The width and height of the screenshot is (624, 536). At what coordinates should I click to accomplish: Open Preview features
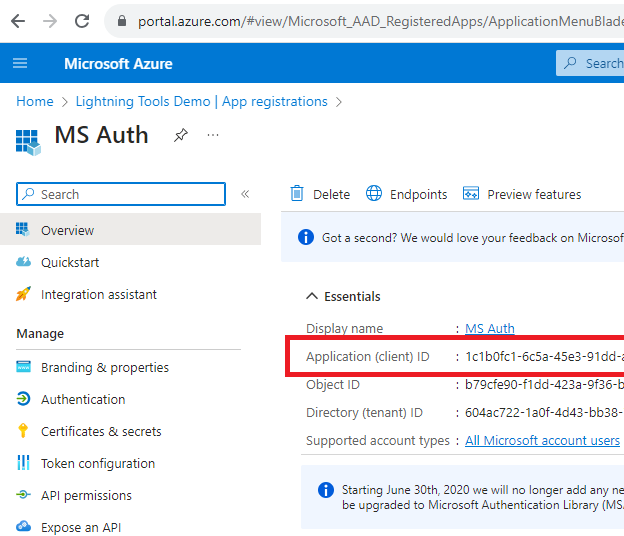522,194
